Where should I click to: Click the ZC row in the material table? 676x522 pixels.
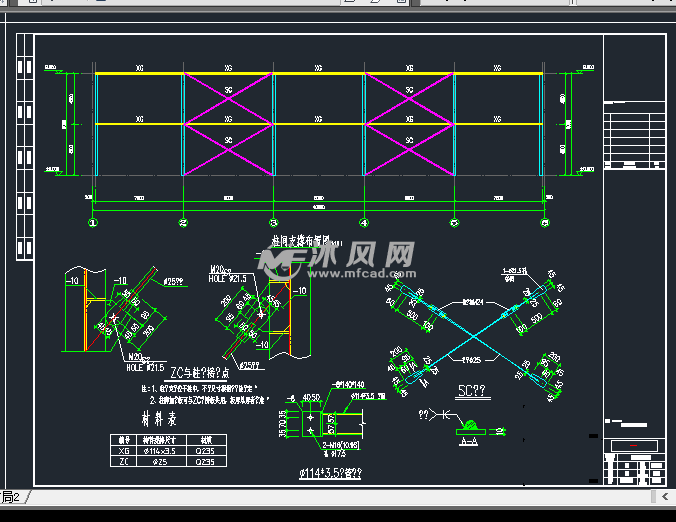[125, 462]
